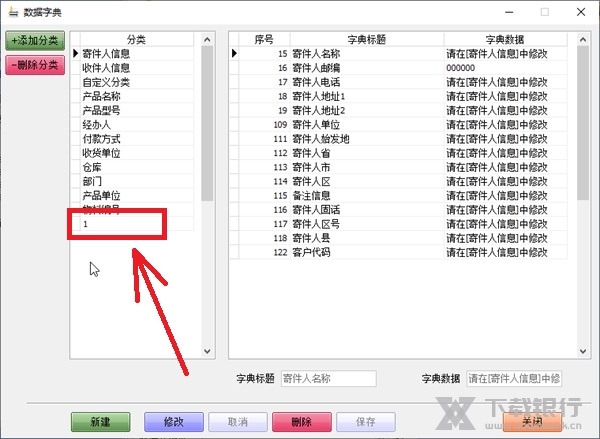600x439 pixels.
Task: Click the 序号 column header
Action: point(264,39)
